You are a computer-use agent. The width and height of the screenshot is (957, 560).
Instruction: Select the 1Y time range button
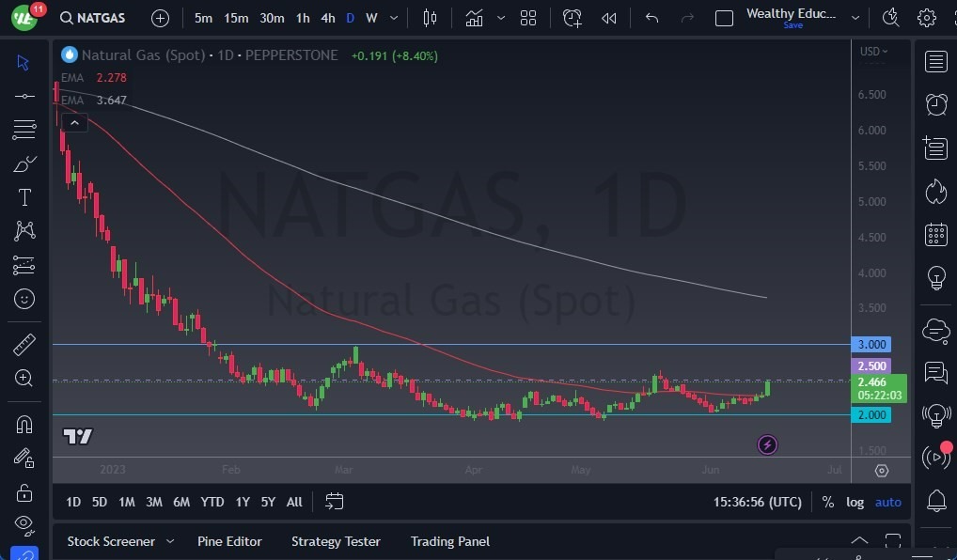click(x=242, y=502)
